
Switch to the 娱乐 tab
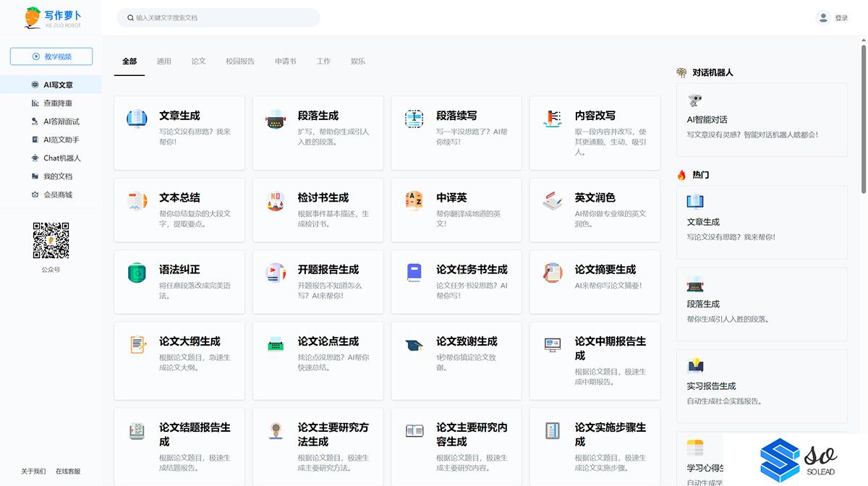coord(358,61)
